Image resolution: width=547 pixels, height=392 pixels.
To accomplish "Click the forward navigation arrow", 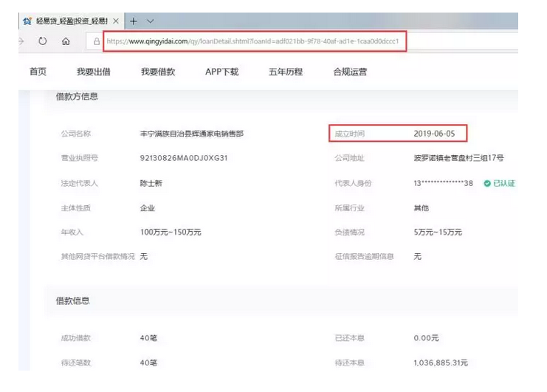I will (21, 41).
